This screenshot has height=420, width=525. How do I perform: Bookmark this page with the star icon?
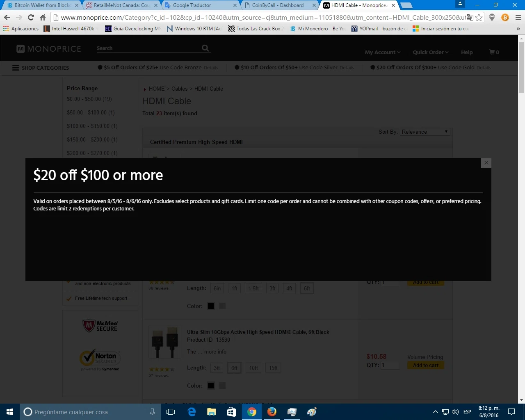click(x=479, y=17)
